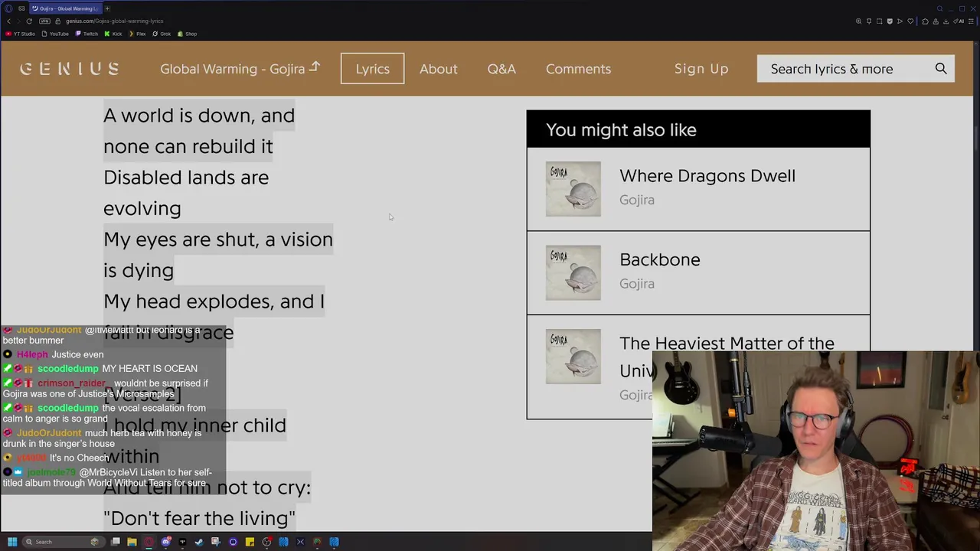This screenshot has width=980, height=551.
Task: Open the Global Warming - Gojira song link
Action: click(240, 69)
